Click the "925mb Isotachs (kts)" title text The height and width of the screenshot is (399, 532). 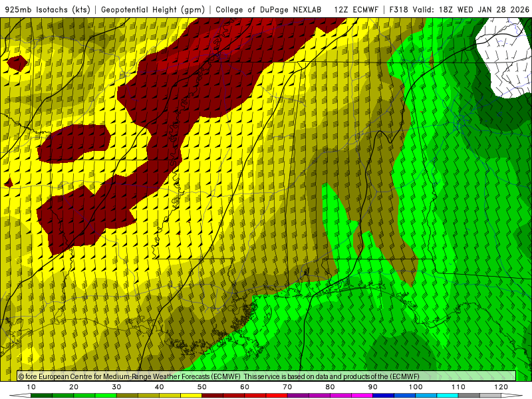click(x=47, y=9)
